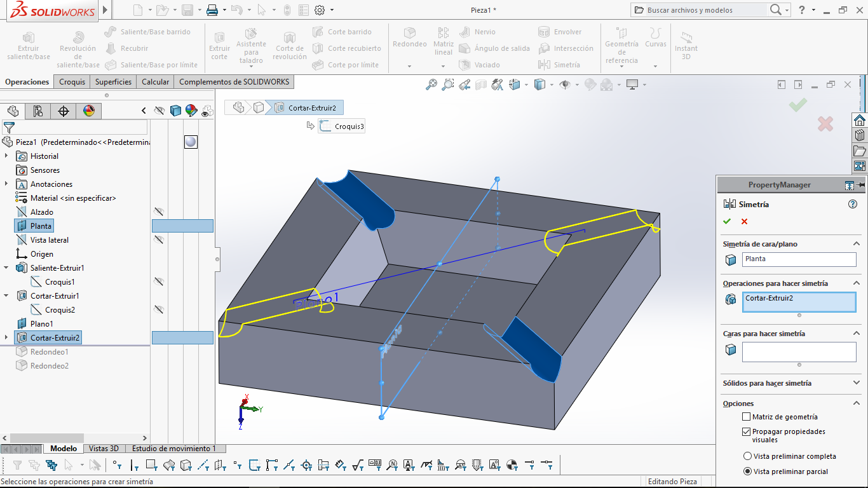Click the large red cancel corner X
868x488 pixels.
tap(825, 124)
